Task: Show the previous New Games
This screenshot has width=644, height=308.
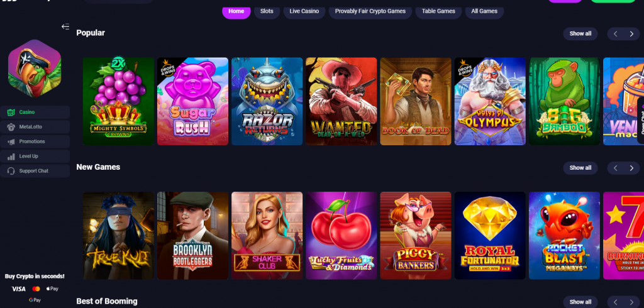Action: click(x=615, y=168)
